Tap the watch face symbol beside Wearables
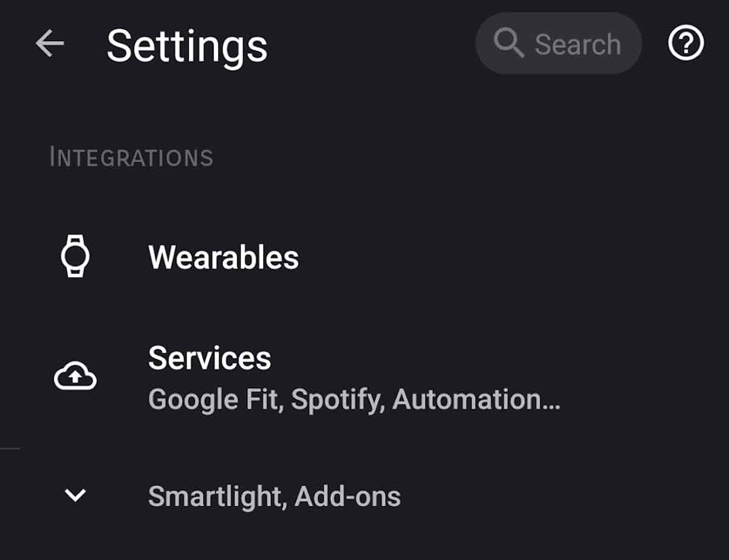This screenshot has width=729, height=560. (x=75, y=256)
